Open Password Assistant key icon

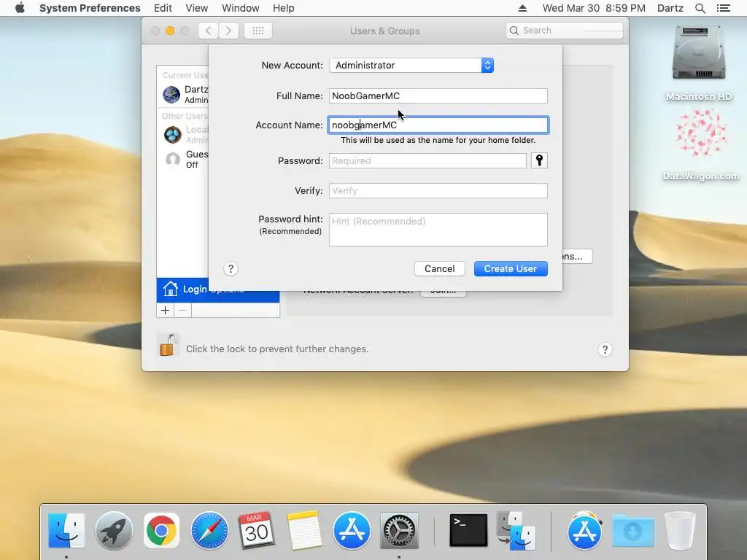coord(539,160)
